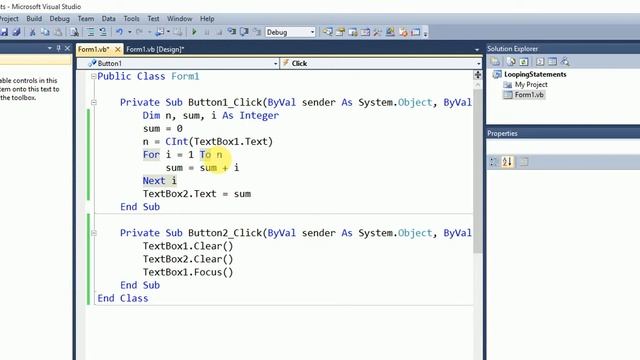Screen dimensions: 640x360
Task: Click the Paste icon in the toolbar
Action: [x=58, y=32]
